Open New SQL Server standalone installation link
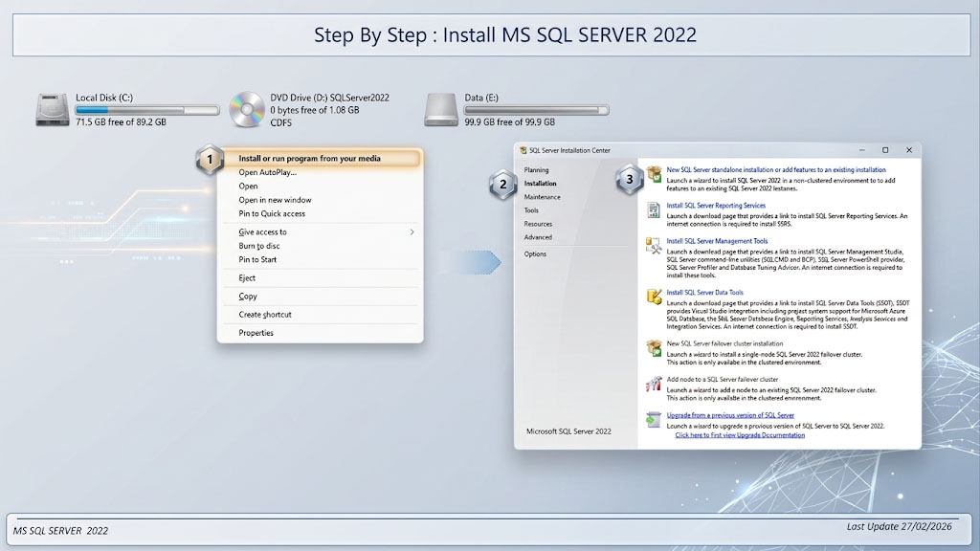980x551 pixels. pos(775,170)
